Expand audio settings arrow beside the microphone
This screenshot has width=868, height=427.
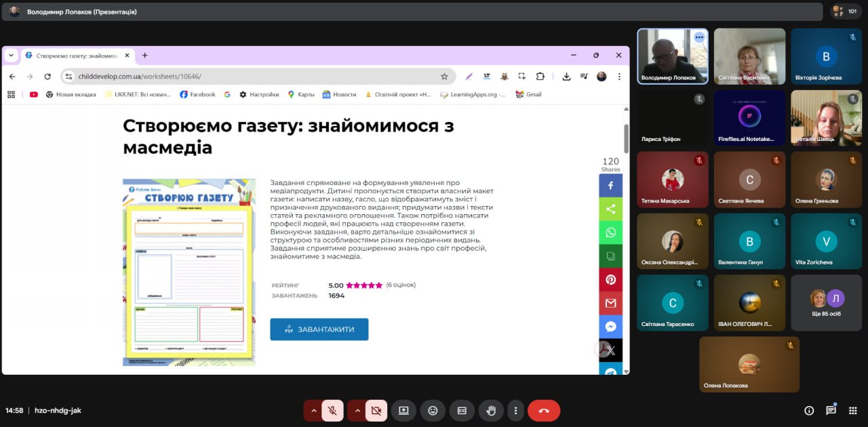[313, 411]
